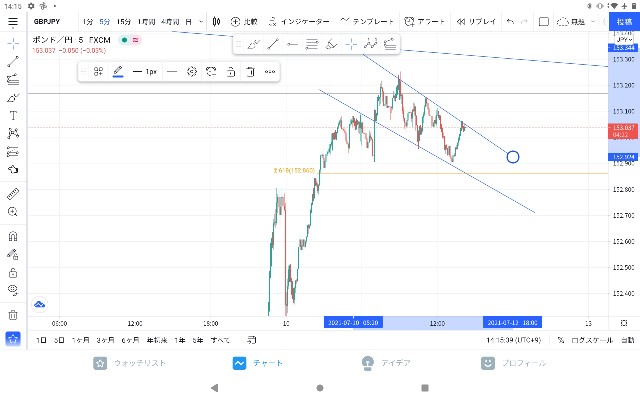Select the 15-minute timeframe button
This screenshot has height=400, width=640.
124,22
